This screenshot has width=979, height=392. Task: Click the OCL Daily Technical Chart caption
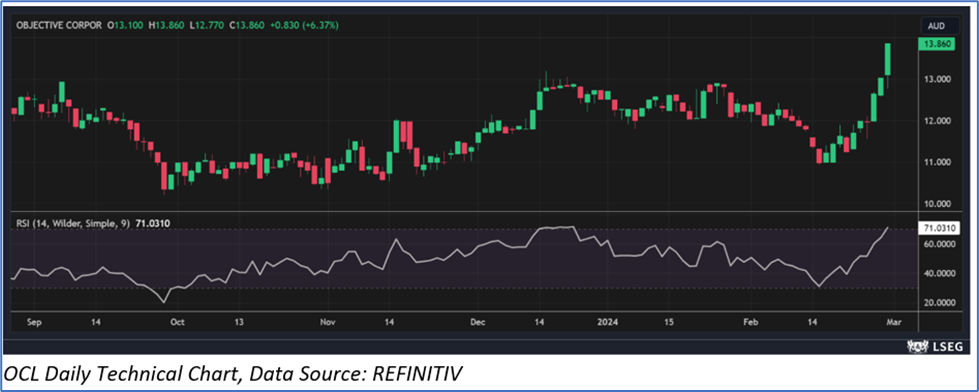(x=232, y=374)
